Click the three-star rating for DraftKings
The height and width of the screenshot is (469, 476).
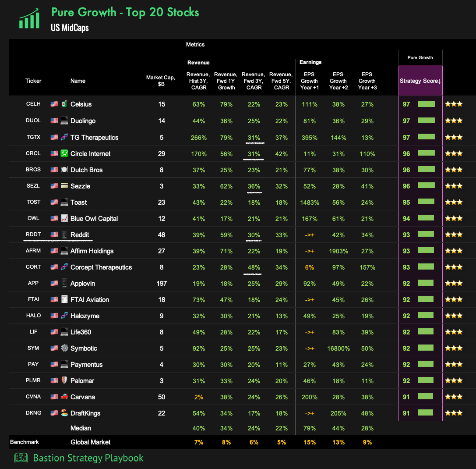point(454,413)
